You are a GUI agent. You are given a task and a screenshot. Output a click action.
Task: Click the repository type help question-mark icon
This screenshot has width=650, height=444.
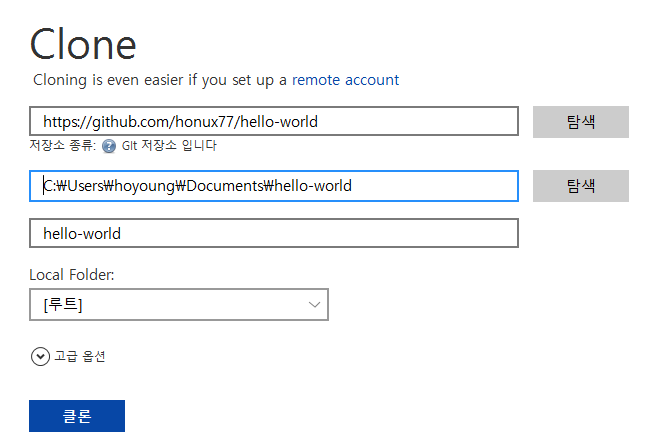109,146
